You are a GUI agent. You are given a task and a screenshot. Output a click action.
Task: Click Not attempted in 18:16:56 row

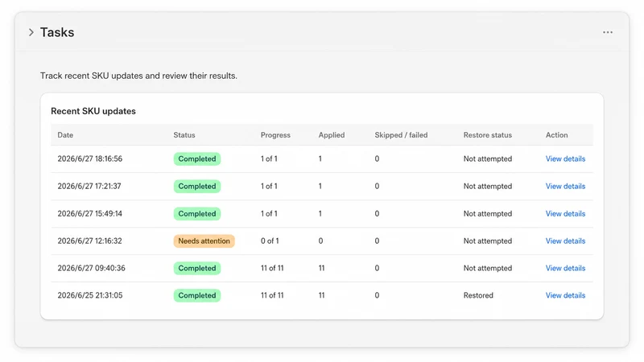point(488,158)
